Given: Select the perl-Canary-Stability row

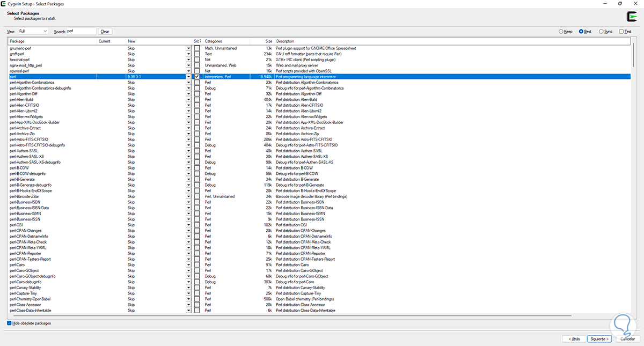Looking at the screenshot, I should [319, 288].
